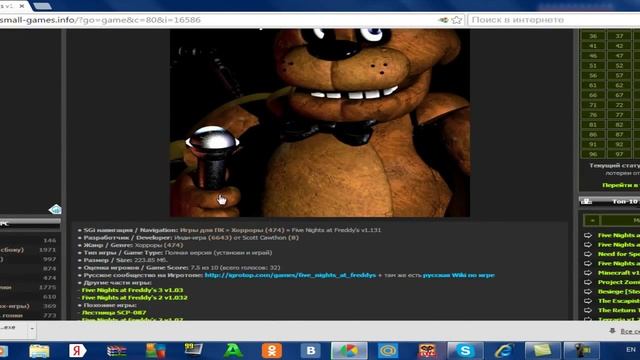
Task: Click the Топ-10 panel header icon
Action: [x=587, y=201]
